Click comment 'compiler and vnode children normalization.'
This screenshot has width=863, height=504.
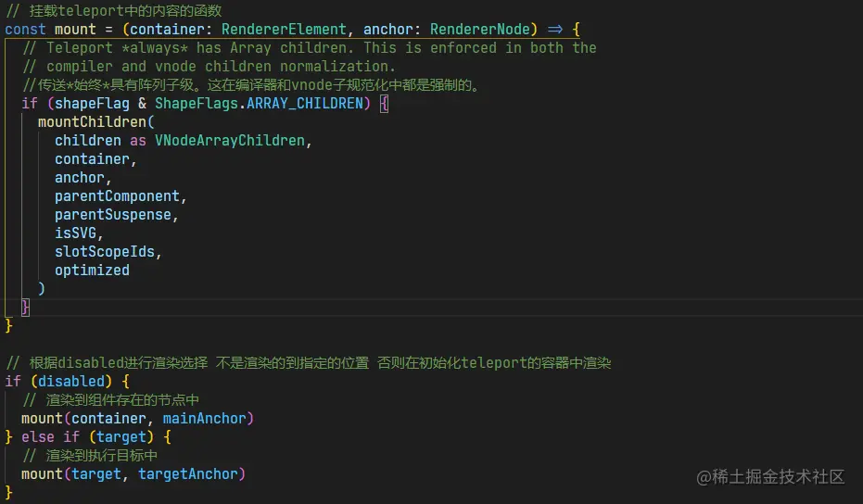click(209, 67)
